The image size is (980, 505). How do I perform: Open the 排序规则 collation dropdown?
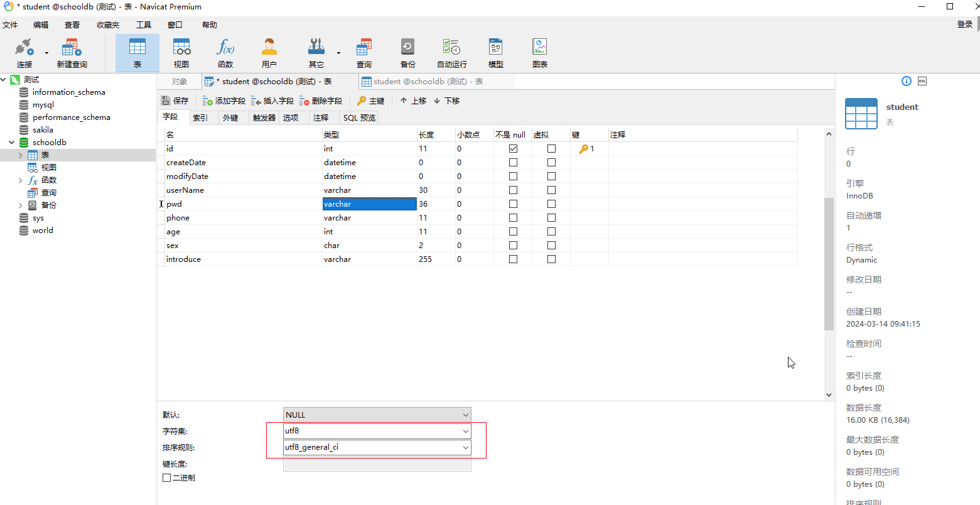pyautogui.click(x=465, y=447)
